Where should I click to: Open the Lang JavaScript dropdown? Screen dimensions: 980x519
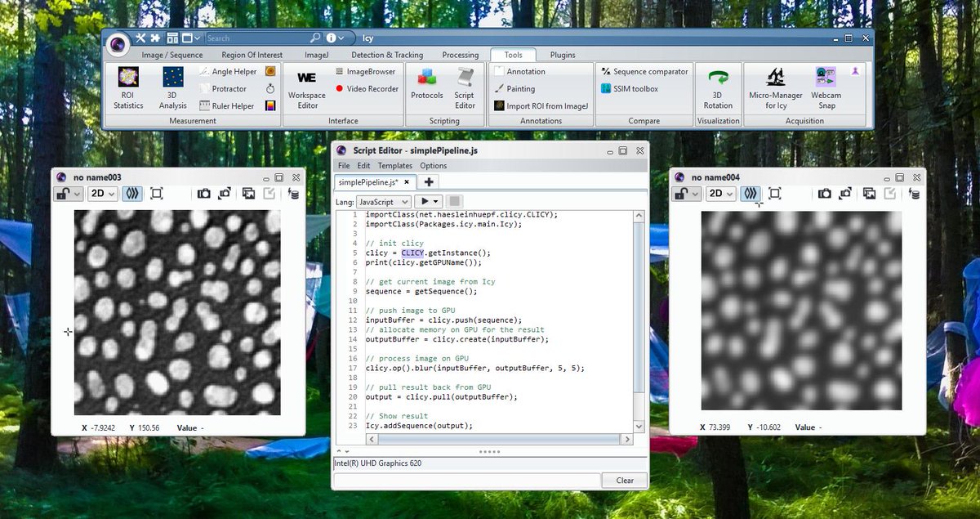coord(384,201)
